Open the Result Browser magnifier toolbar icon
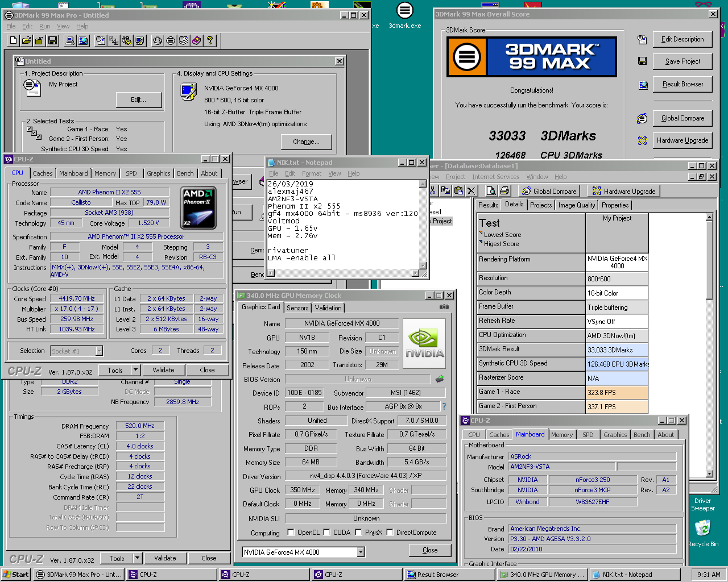This screenshot has width=728, height=582. click(x=83, y=40)
